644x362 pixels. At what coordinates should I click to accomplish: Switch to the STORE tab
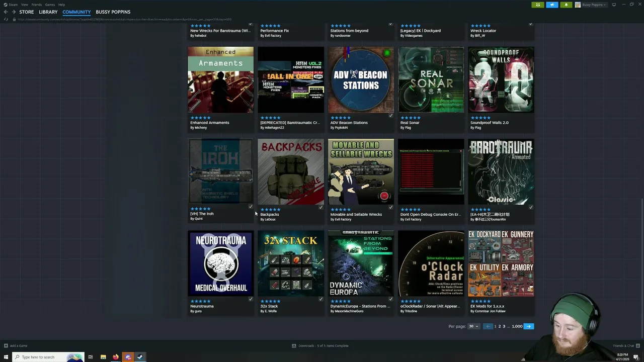click(27, 12)
